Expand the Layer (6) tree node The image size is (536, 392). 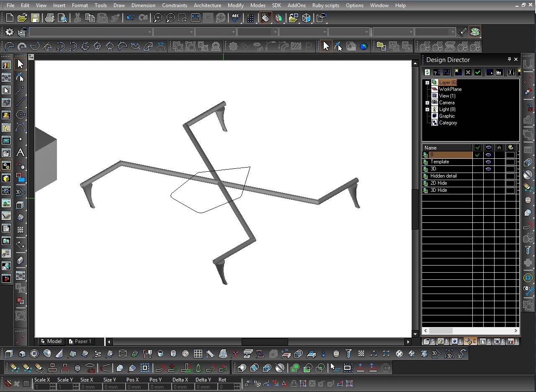tap(427, 83)
